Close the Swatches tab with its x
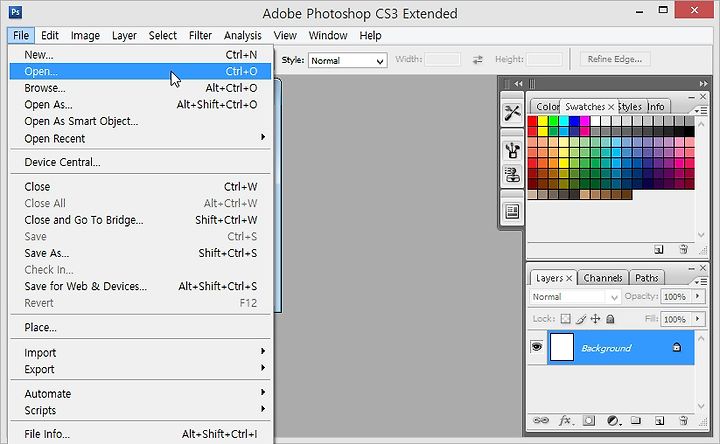The height and width of the screenshot is (444, 720). pyautogui.click(x=611, y=107)
